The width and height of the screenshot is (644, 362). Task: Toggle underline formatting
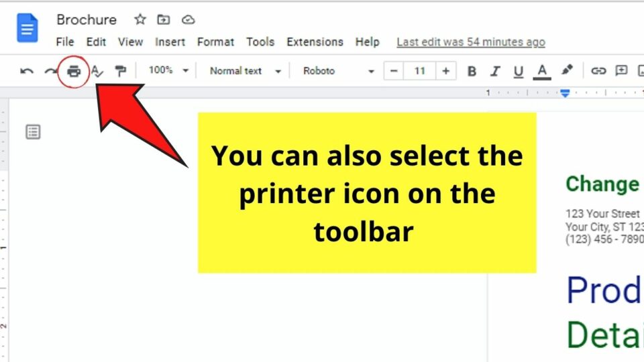pyautogui.click(x=519, y=72)
